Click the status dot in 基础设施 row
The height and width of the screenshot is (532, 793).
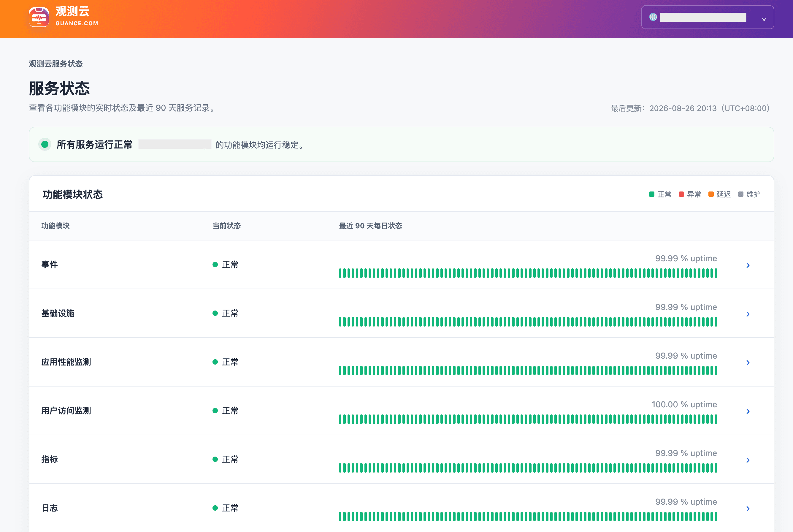point(215,313)
